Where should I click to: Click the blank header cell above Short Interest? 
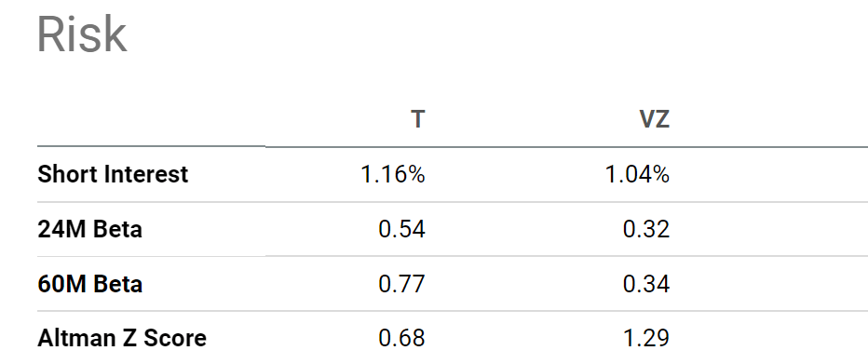tap(151, 119)
